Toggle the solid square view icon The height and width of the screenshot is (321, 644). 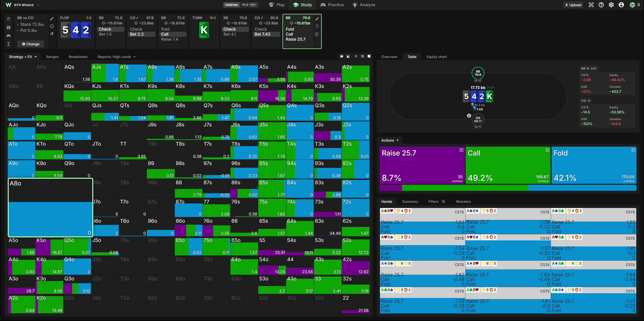pos(369,56)
